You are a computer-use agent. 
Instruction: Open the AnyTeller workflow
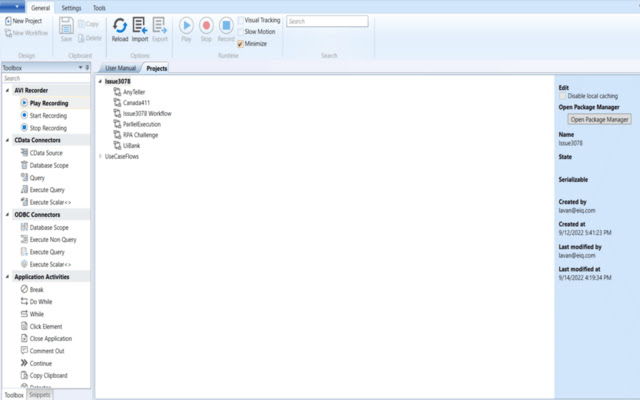(129, 92)
